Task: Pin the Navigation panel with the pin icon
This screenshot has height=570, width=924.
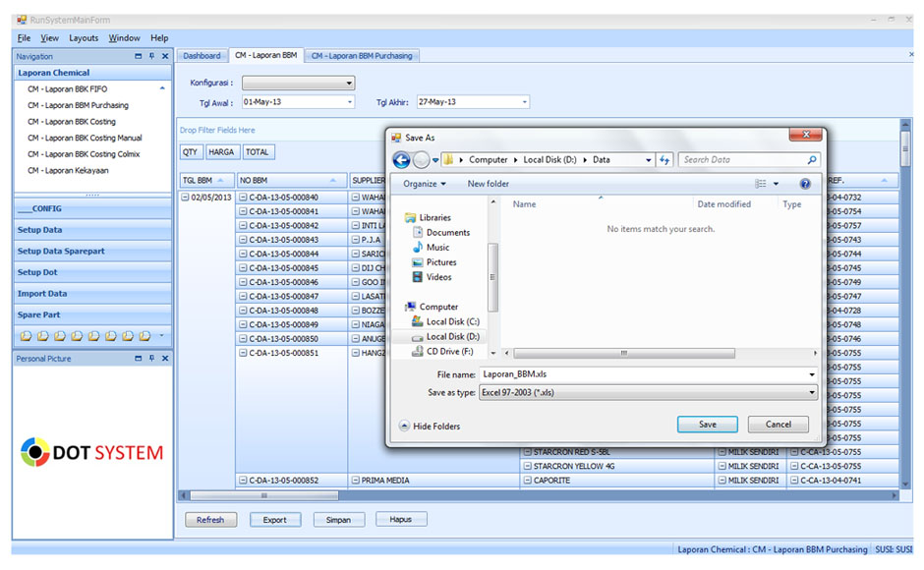Action: (x=151, y=57)
